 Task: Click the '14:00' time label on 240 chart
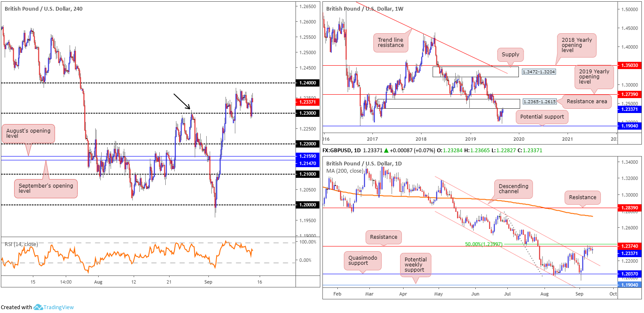65,282
